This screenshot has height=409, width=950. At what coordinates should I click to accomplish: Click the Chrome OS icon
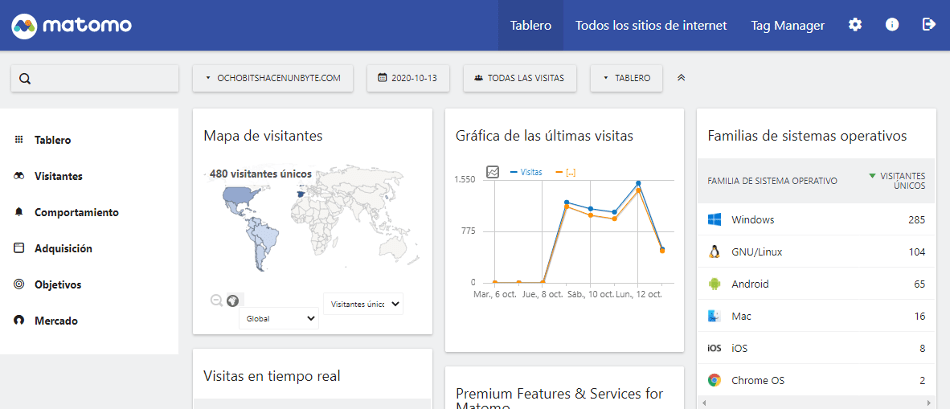[714, 381]
